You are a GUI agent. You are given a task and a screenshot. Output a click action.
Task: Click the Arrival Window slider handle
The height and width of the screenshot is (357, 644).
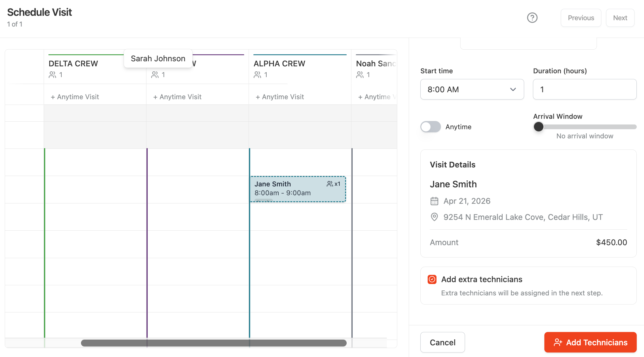coord(538,127)
